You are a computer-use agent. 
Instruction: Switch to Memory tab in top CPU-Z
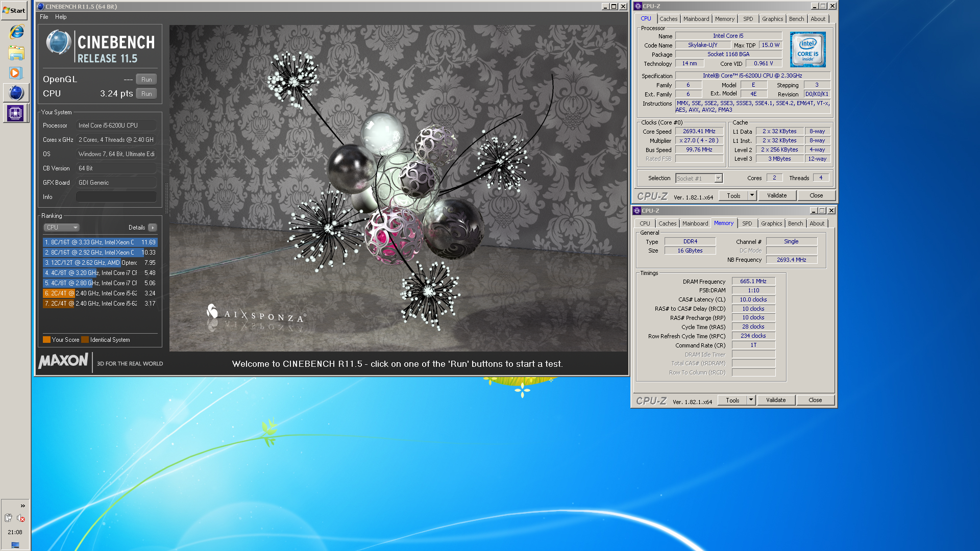point(724,19)
